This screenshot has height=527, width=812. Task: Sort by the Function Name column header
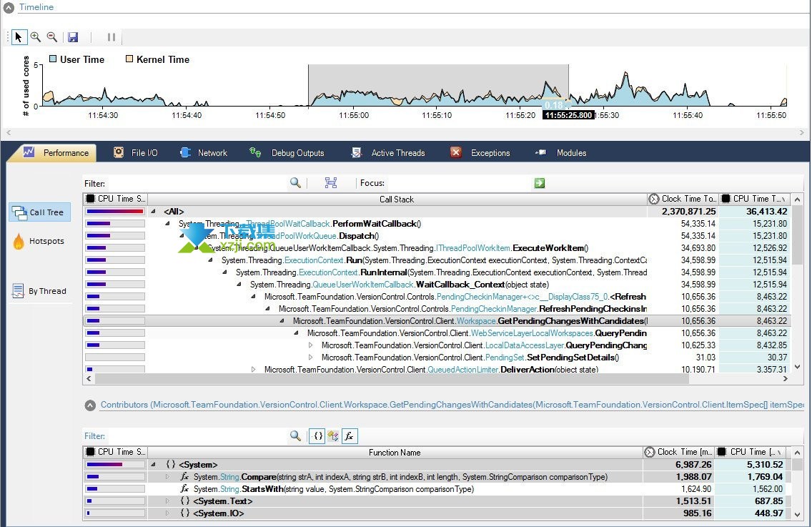[x=395, y=453]
